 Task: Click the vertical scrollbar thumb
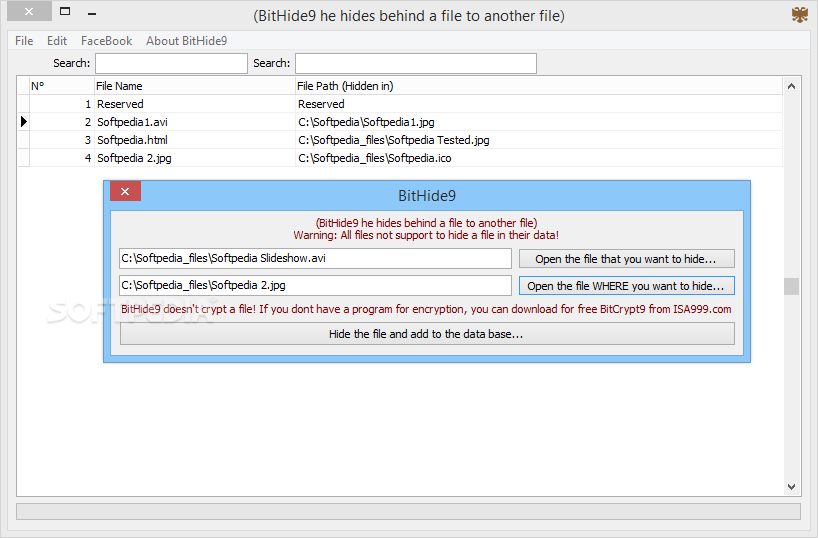(791, 286)
